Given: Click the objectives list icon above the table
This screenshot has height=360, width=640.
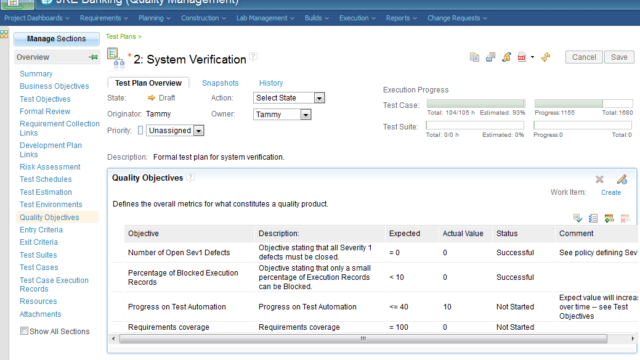Looking at the screenshot, I should 593,218.
